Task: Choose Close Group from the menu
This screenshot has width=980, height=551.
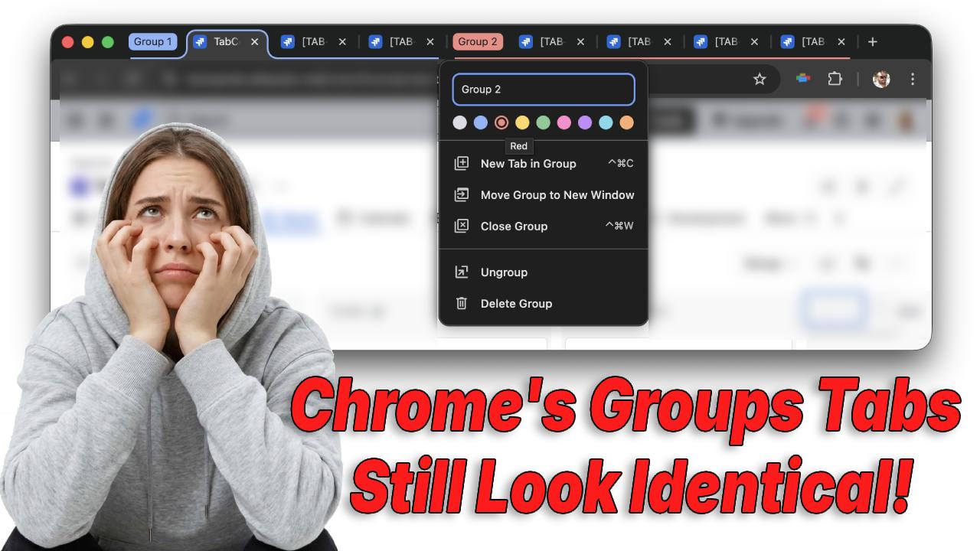Action: pyautogui.click(x=544, y=226)
